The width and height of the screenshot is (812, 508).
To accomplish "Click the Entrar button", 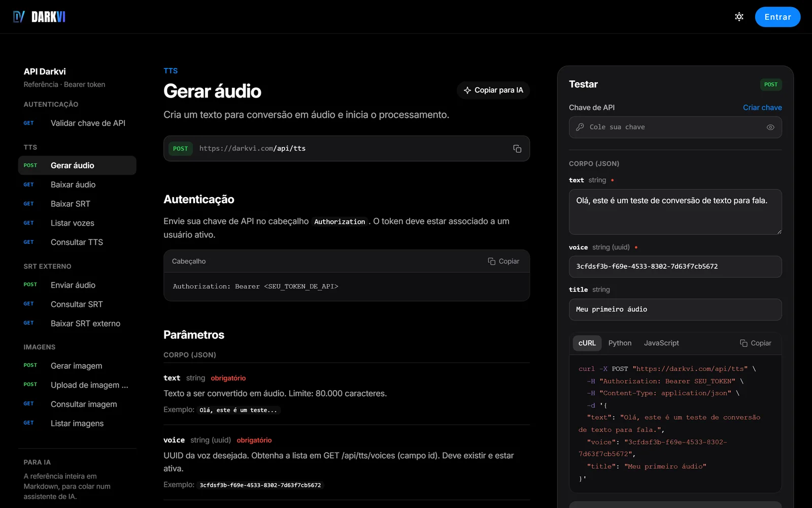I will [777, 17].
